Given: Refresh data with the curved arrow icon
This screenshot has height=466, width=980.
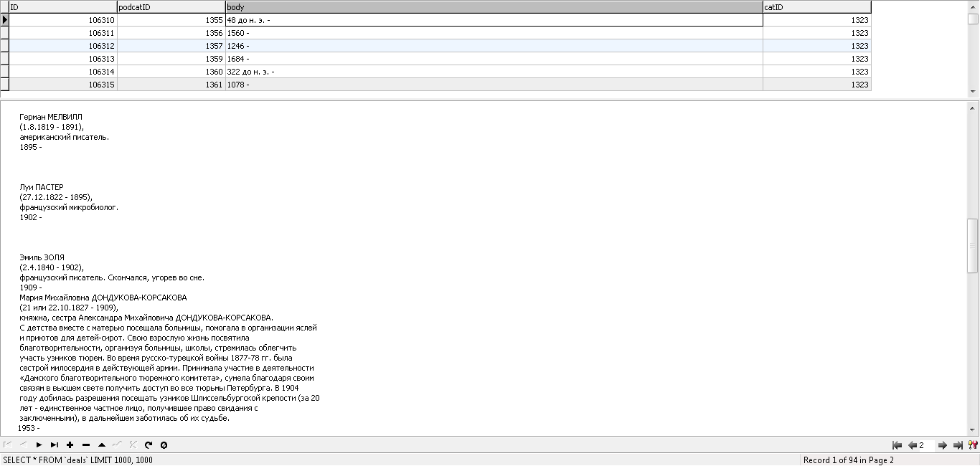Looking at the screenshot, I should pos(149,444).
